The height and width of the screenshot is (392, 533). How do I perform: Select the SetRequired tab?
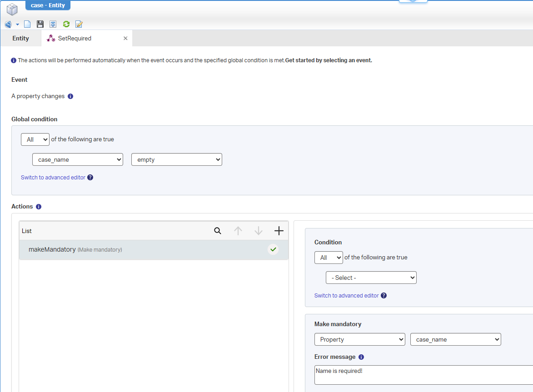(75, 39)
